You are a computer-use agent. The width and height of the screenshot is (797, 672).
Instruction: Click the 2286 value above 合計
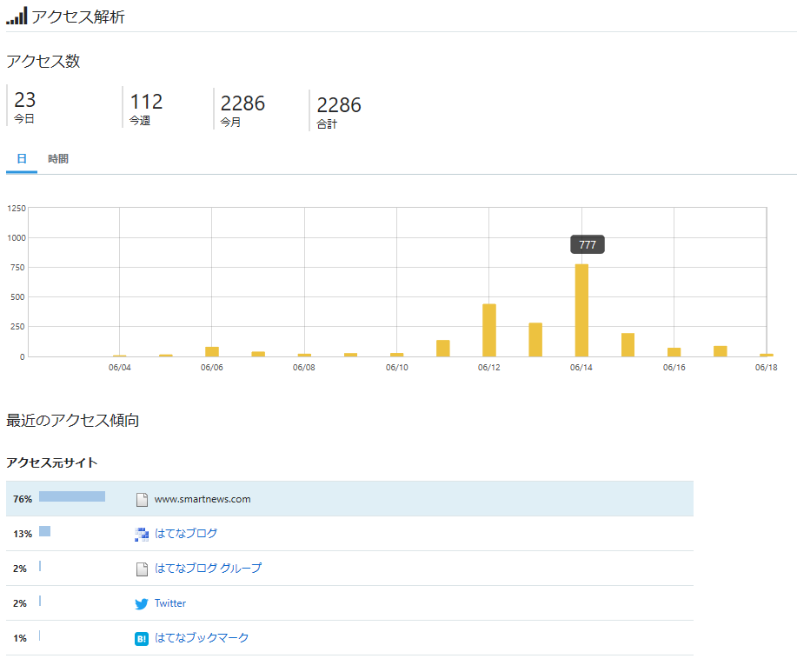point(338,105)
